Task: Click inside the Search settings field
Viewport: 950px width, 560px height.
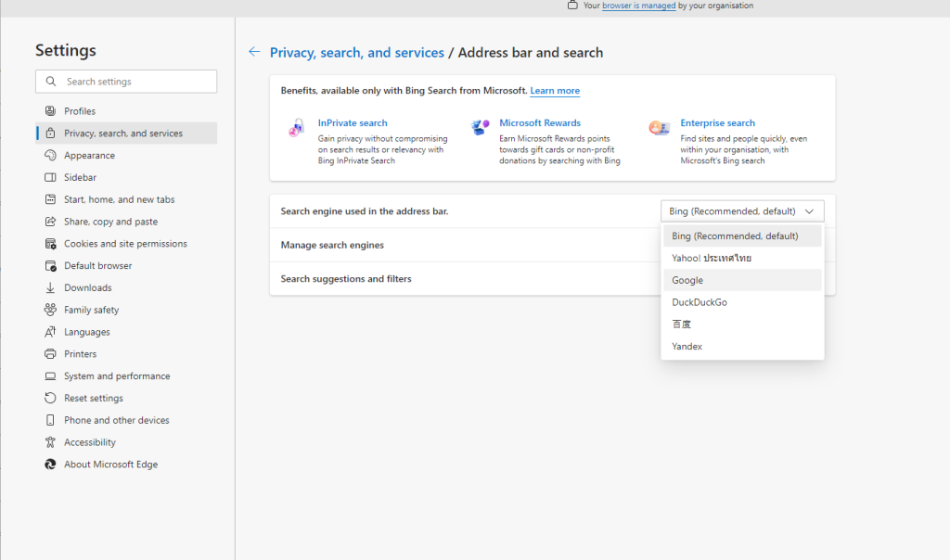Action: [125, 82]
